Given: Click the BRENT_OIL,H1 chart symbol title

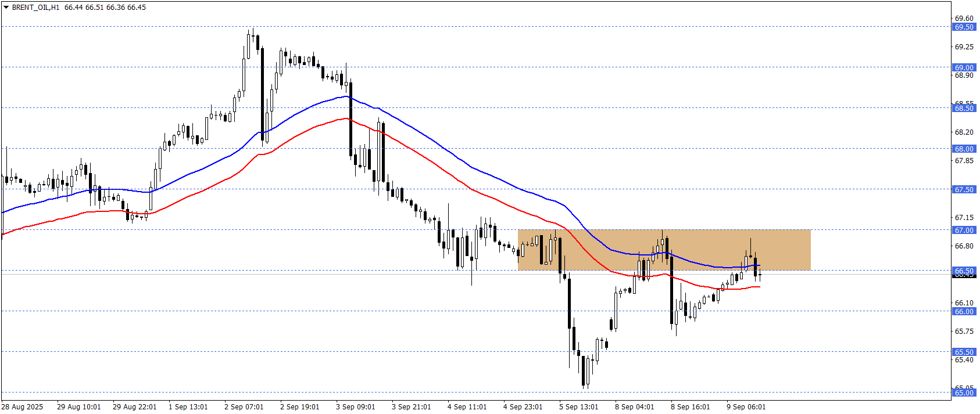Looking at the screenshot, I should coord(35,8).
